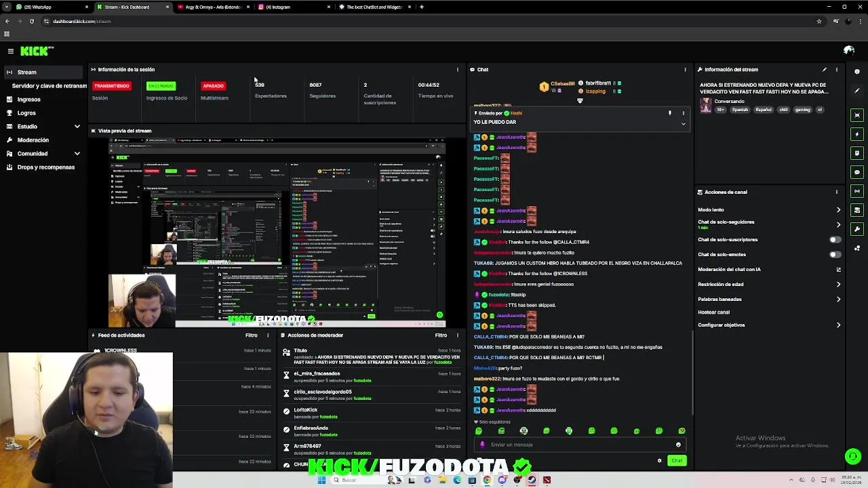Toggle the chat bubble widget icon in the right sidebar

click(x=857, y=172)
